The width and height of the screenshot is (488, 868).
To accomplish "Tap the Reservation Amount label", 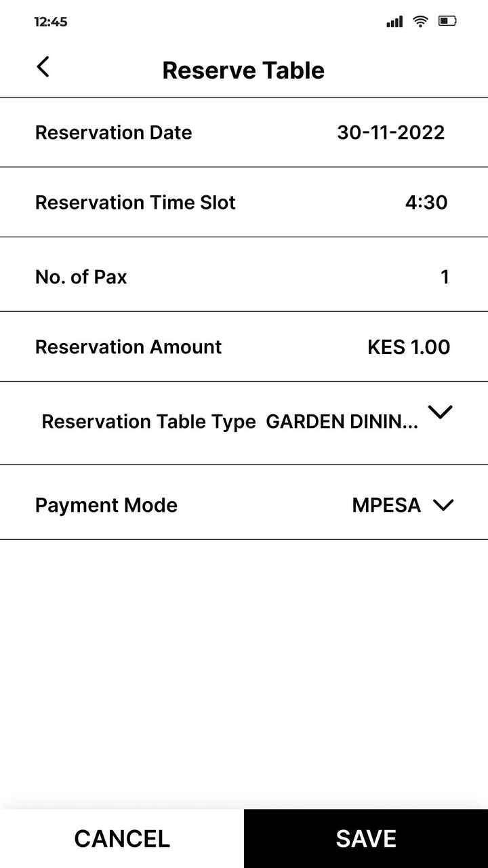I will pos(128,347).
